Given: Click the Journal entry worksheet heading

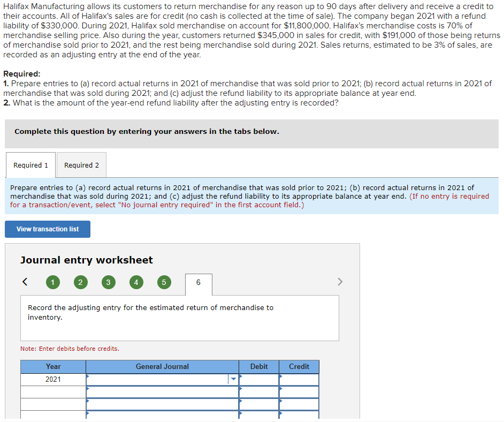Looking at the screenshot, I should 87,260.
